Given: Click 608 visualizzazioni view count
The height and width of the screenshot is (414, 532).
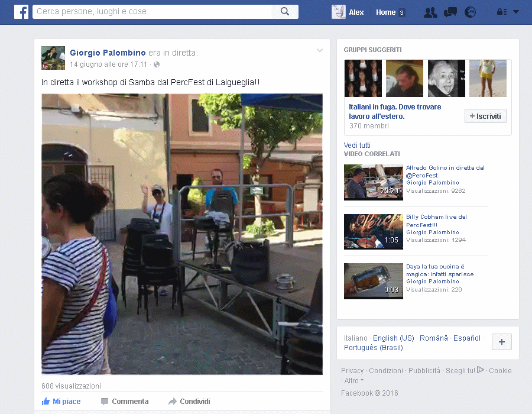Looking at the screenshot, I should 71,386.
